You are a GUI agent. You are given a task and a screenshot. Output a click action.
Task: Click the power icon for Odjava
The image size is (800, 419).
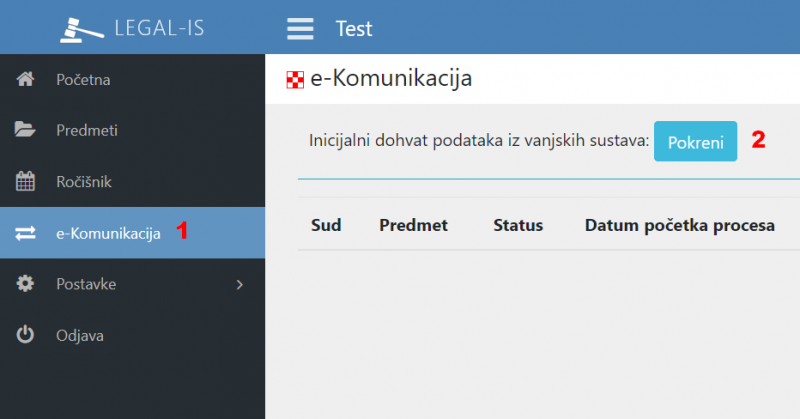(x=26, y=336)
